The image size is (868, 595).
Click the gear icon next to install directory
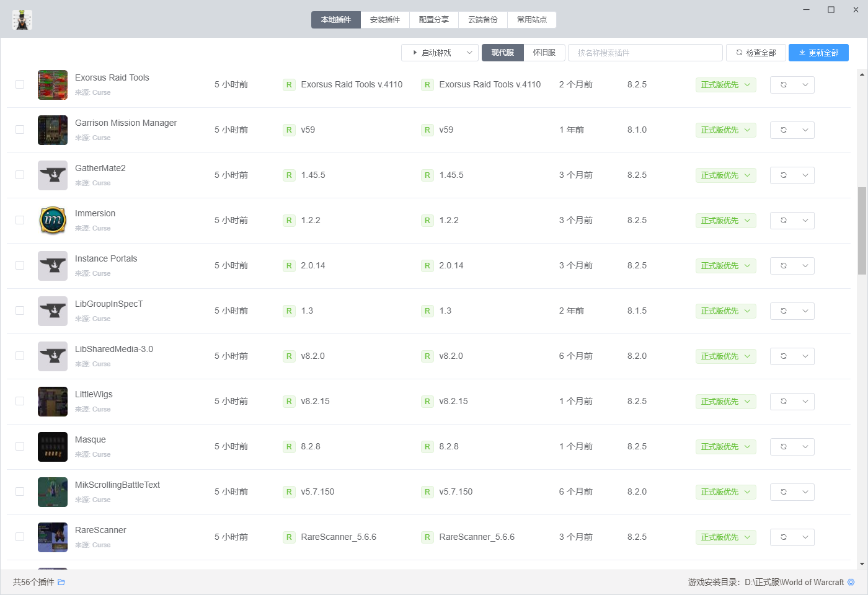pos(851,582)
